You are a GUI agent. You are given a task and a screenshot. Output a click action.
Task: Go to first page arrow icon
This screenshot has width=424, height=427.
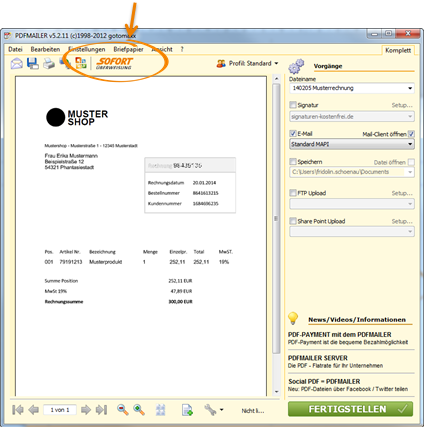18,409
